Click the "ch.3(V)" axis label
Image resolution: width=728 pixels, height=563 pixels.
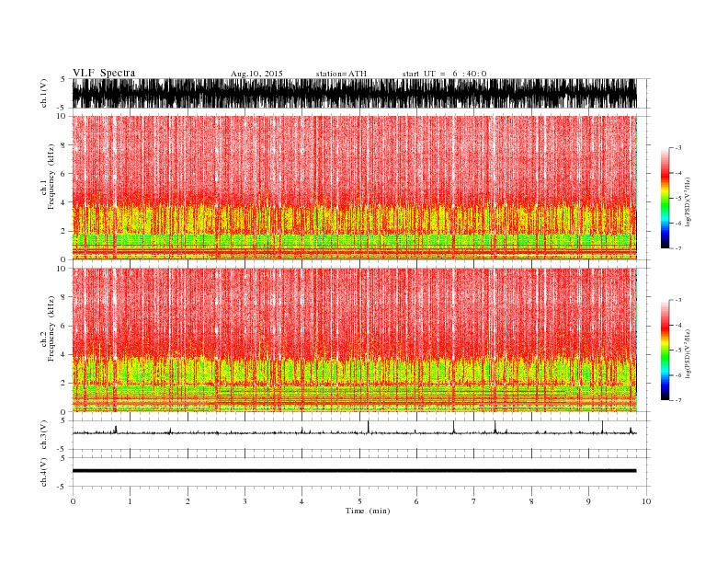(44, 434)
